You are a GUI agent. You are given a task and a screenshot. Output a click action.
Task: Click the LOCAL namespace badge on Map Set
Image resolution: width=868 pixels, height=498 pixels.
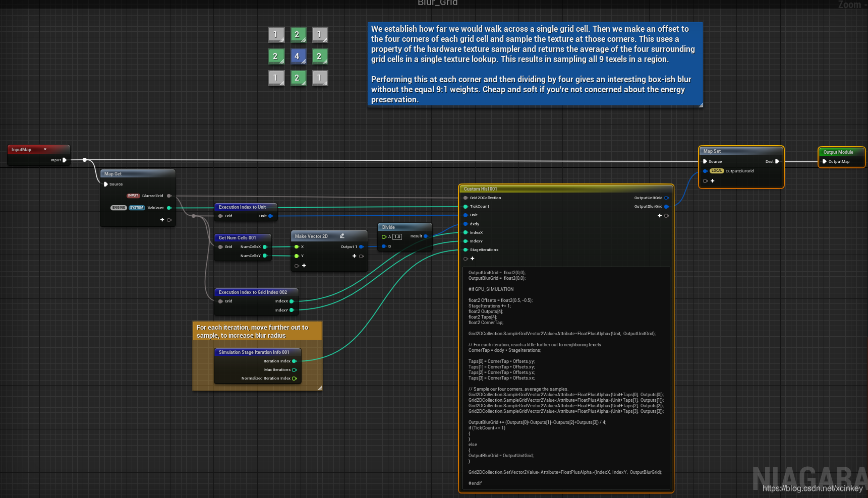717,171
